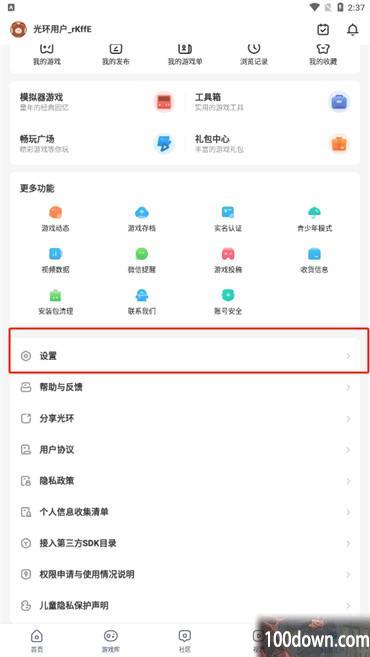Image resolution: width=370 pixels, height=657 pixels.
Task: Select the 实名认证 icon
Action: [228, 212]
